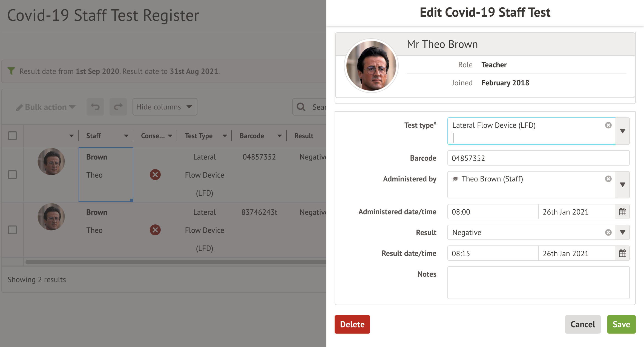The width and height of the screenshot is (644, 347).
Task: Clear the Negative result value
Action: 608,233
